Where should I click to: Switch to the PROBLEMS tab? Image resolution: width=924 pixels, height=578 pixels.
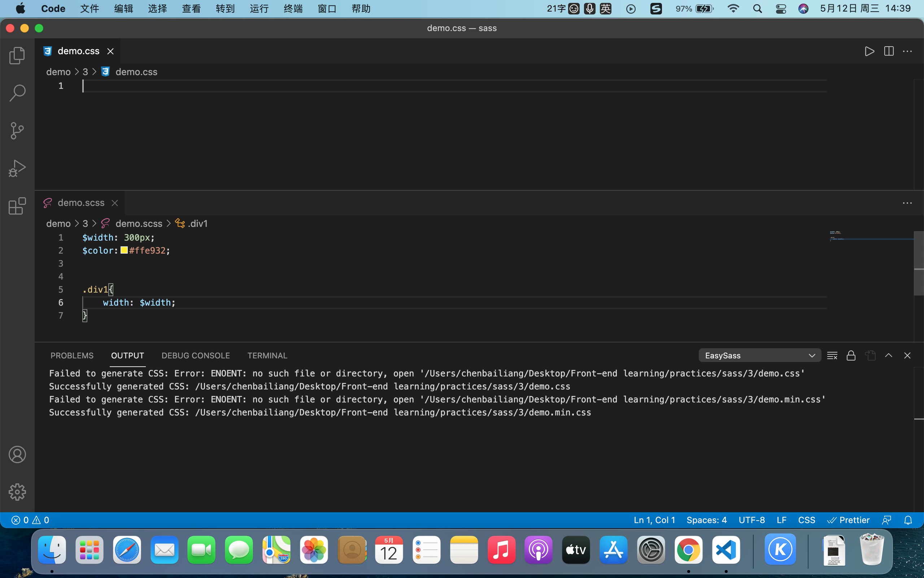coord(72,355)
